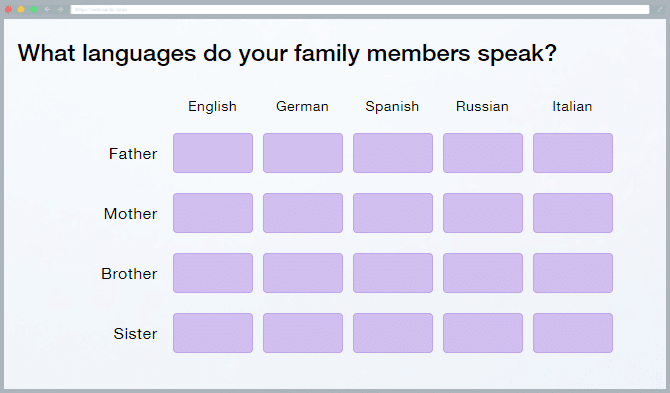
Task: Click the browser back arrow
Action: pyautogui.click(x=47, y=9)
